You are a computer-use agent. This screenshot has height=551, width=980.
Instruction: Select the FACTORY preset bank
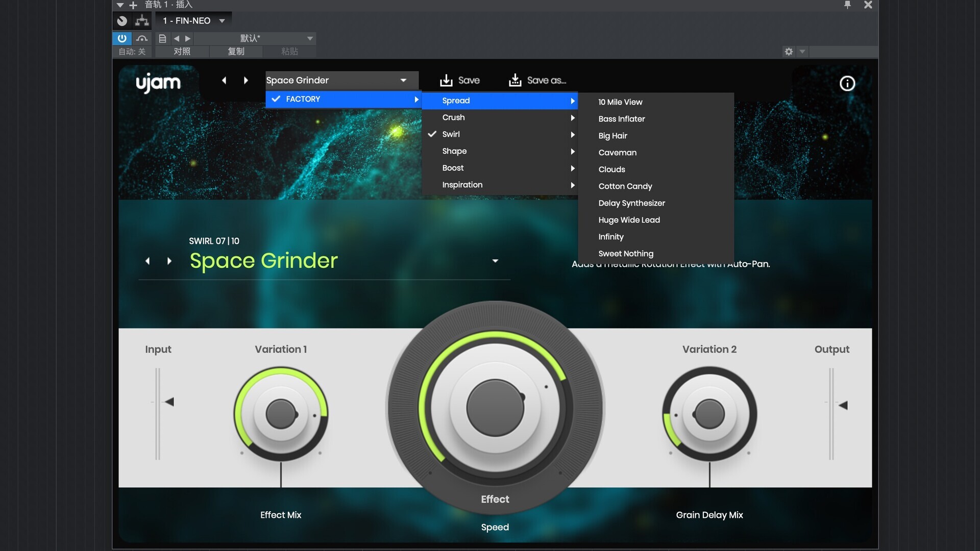pyautogui.click(x=344, y=99)
